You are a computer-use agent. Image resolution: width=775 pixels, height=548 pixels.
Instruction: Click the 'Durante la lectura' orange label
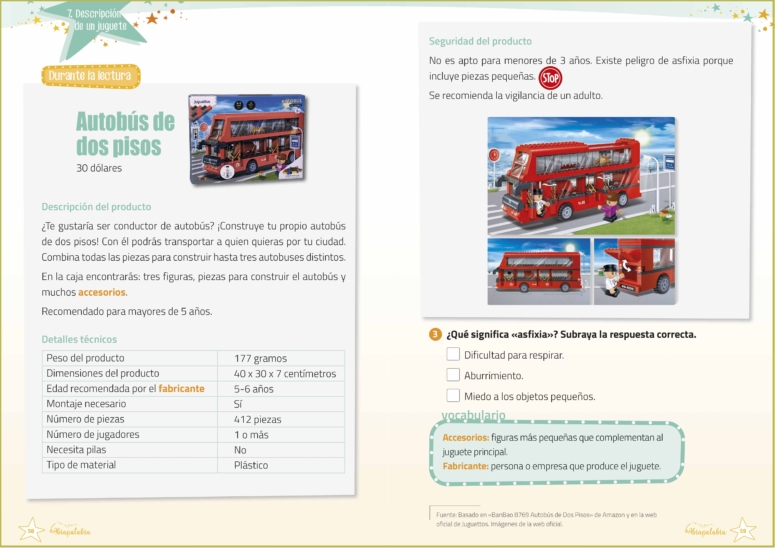click(90, 76)
